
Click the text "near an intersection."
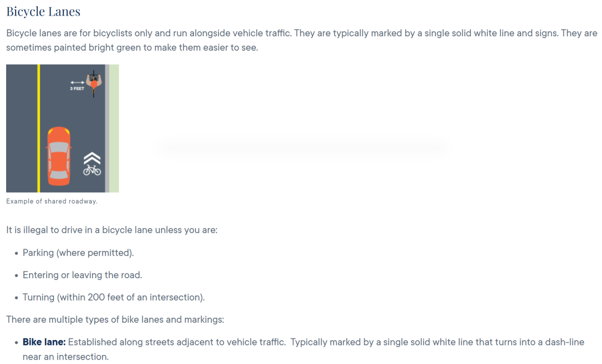[65, 356]
